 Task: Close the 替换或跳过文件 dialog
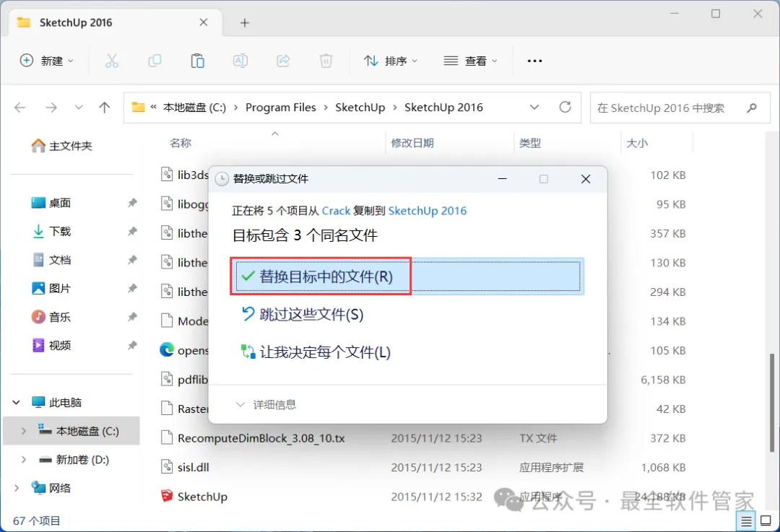pos(586,179)
